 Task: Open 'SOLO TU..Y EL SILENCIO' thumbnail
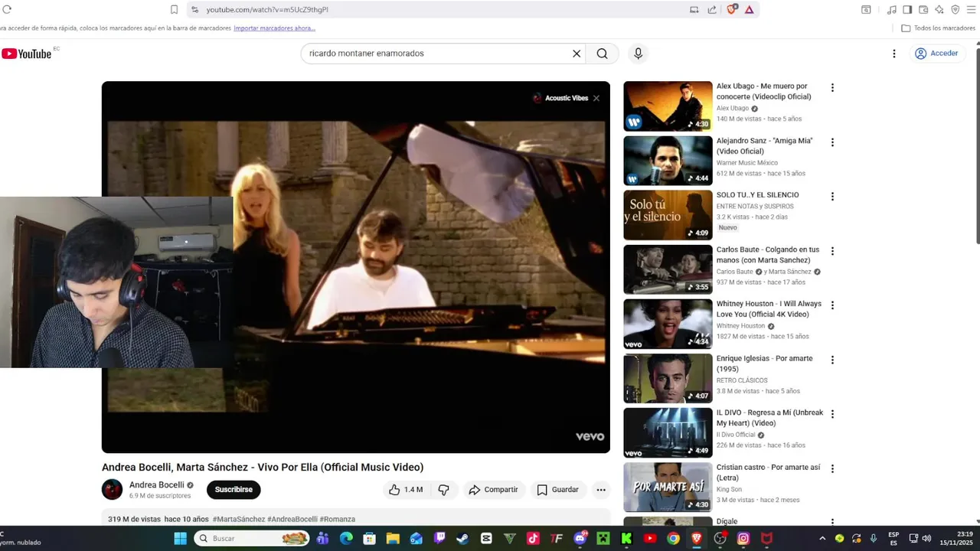(668, 215)
